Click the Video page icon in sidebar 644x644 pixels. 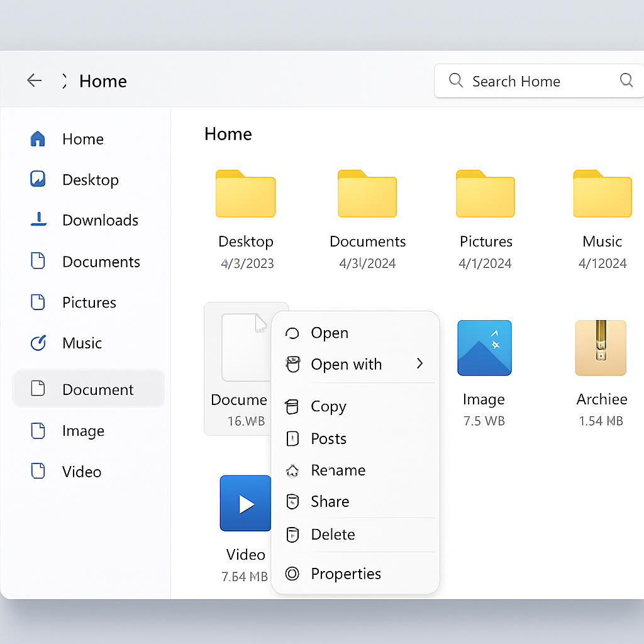click(x=38, y=470)
